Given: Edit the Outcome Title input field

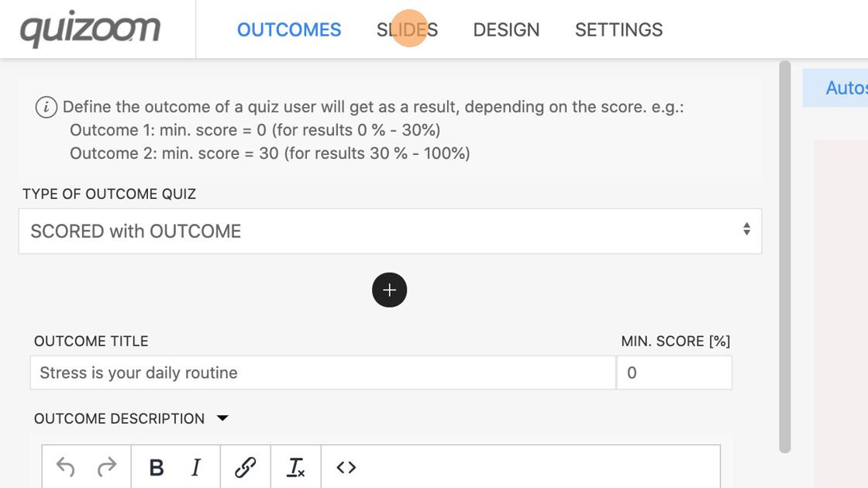Looking at the screenshot, I should pyautogui.click(x=323, y=373).
